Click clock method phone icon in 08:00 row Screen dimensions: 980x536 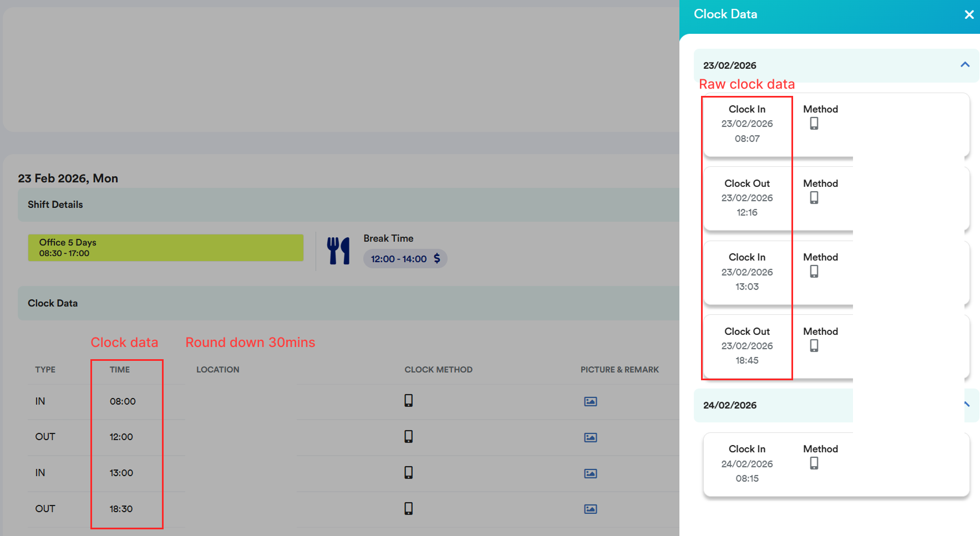coord(409,401)
